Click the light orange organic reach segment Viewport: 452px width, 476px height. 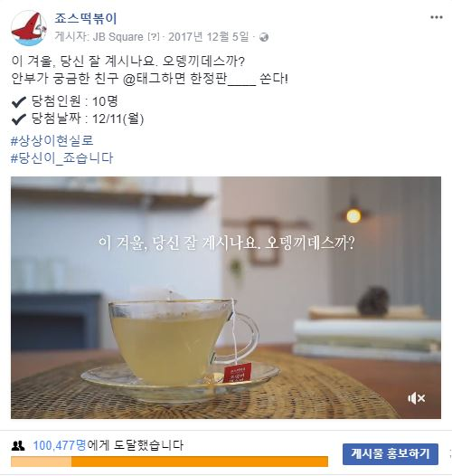(42, 462)
